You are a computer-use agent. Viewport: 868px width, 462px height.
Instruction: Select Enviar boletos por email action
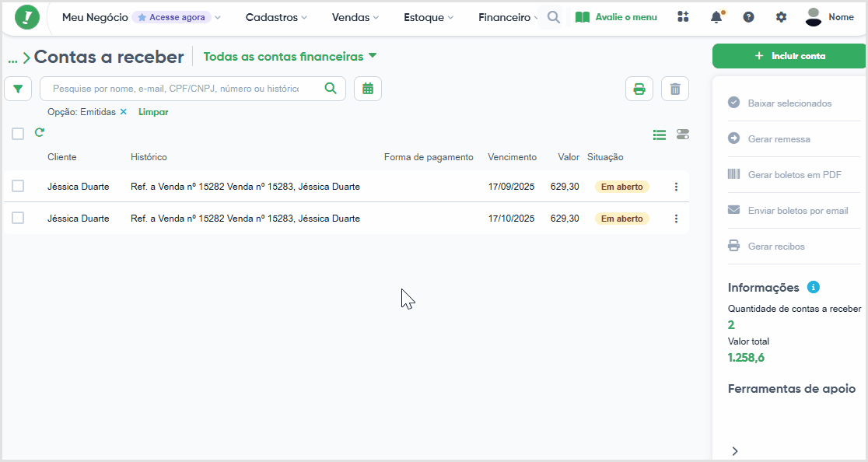pyautogui.click(x=798, y=210)
